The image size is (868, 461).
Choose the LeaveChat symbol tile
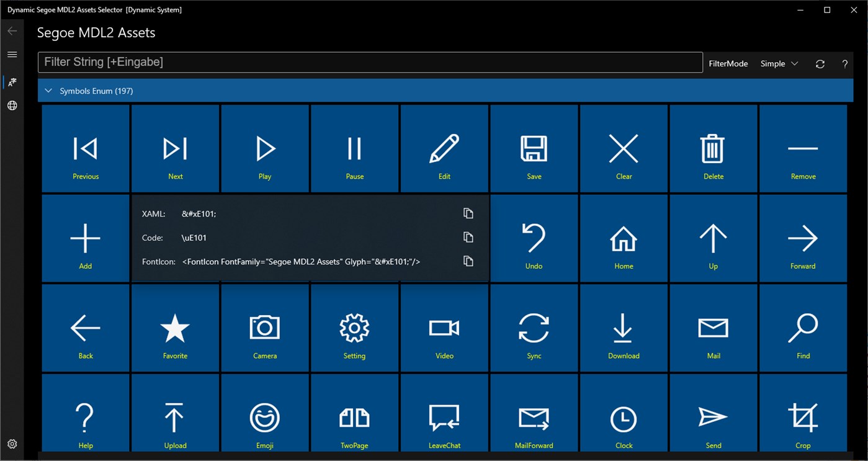click(x=444, y=413)
